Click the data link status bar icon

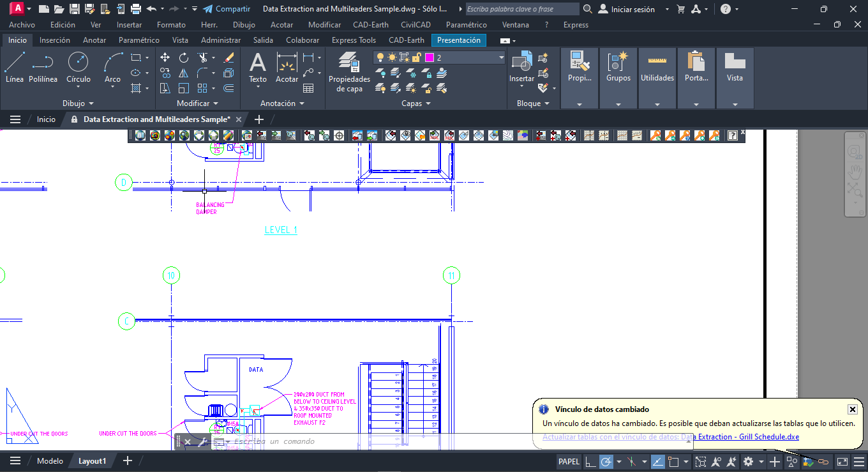(x=823, y=461)
